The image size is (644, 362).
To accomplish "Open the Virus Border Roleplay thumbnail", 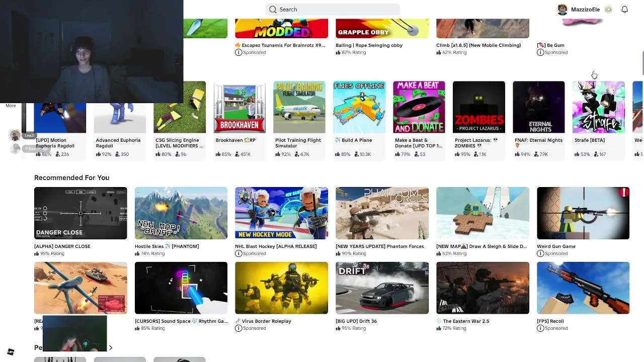I will point(281,288).
